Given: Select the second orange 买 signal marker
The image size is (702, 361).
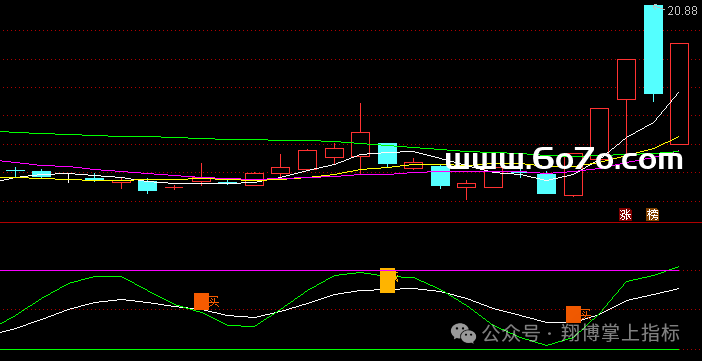Looking at the screenshot, I should pos(574,314).
